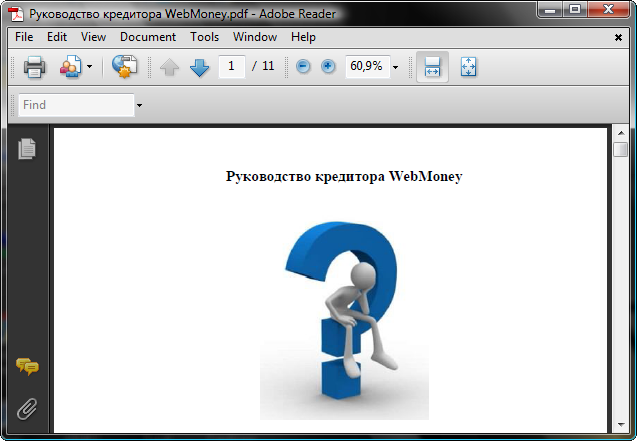This screenshot has height=441, width=637.
Task: Click the Adobe PDF icon in title bar
Action: (16, 14)
